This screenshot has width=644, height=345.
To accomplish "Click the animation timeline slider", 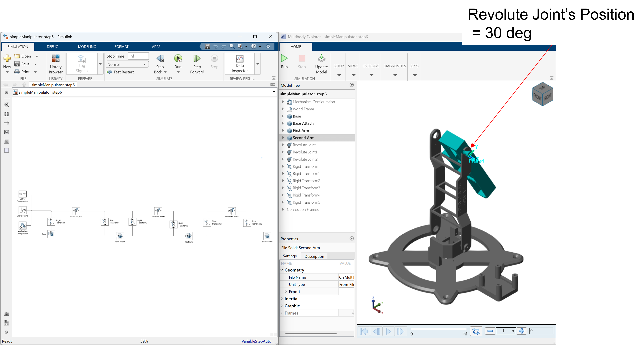I will coord(438,329).
